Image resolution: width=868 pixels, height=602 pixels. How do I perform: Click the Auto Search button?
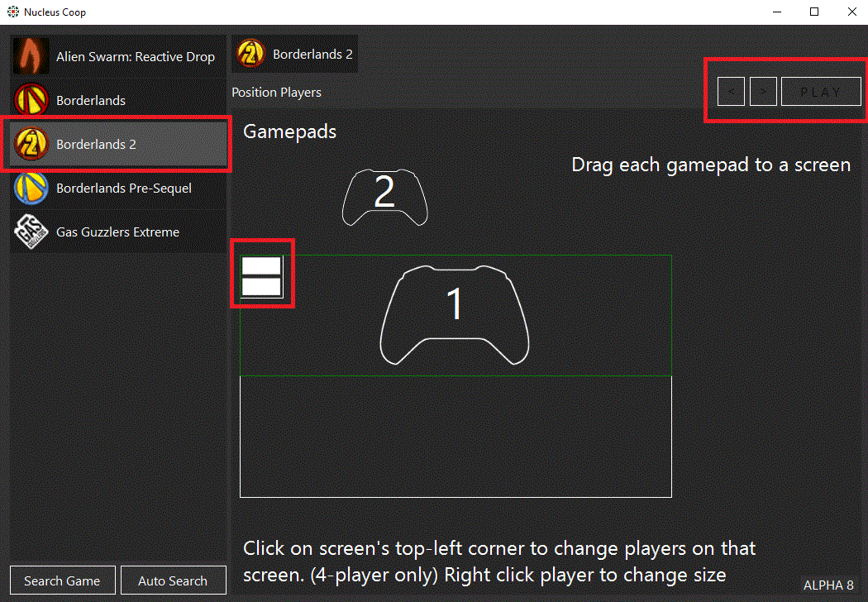[x=174, y=580]
